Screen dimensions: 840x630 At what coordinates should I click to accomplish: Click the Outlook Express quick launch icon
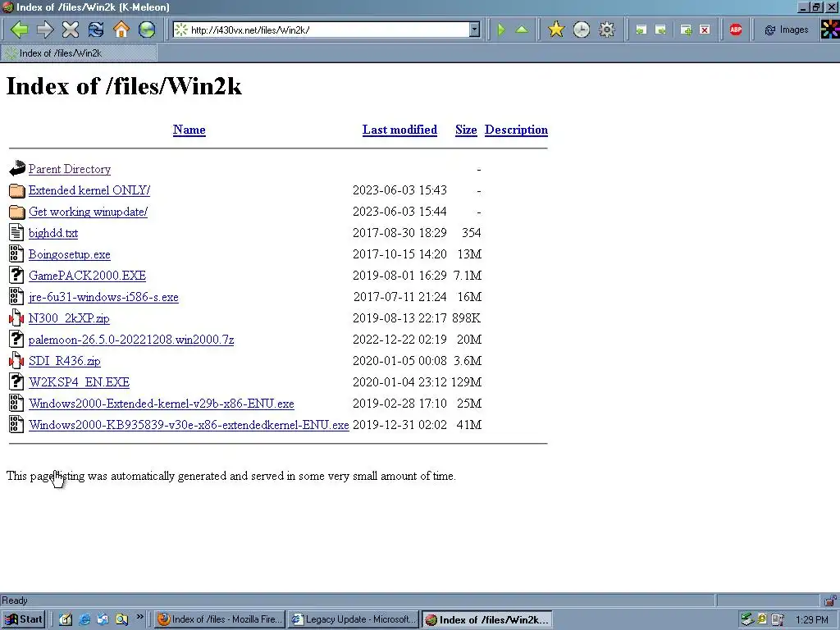[x=103, y=619]
